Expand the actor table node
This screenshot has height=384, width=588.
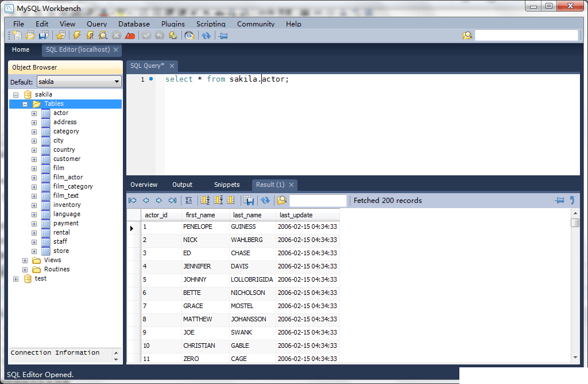(34, 113)
